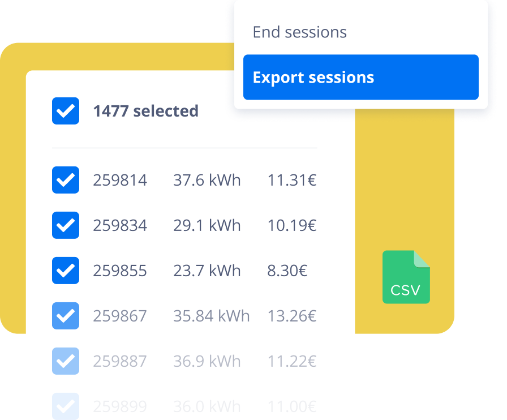The width and height of the screenshot is (507, 420).
Task: Click the green CSV file icon
Action: tap(406, 277)
